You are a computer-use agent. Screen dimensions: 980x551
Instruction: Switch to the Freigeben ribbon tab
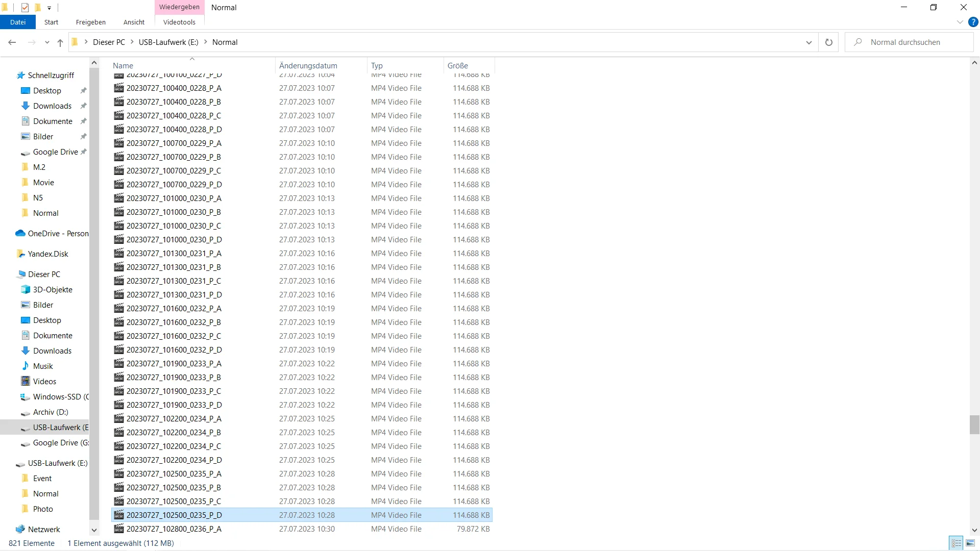pos(91,22)
